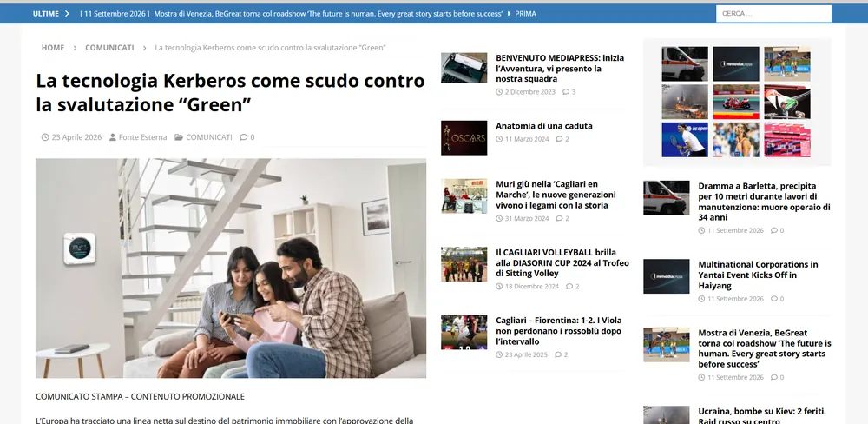
Task: Open the 23 Aprile 2026 article date
Action: tap(76, 137)
